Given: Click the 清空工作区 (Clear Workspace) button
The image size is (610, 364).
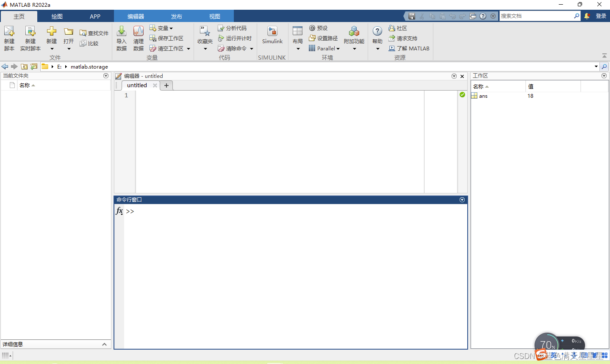Looking at the screenshot, I should [x=166, y=48].
